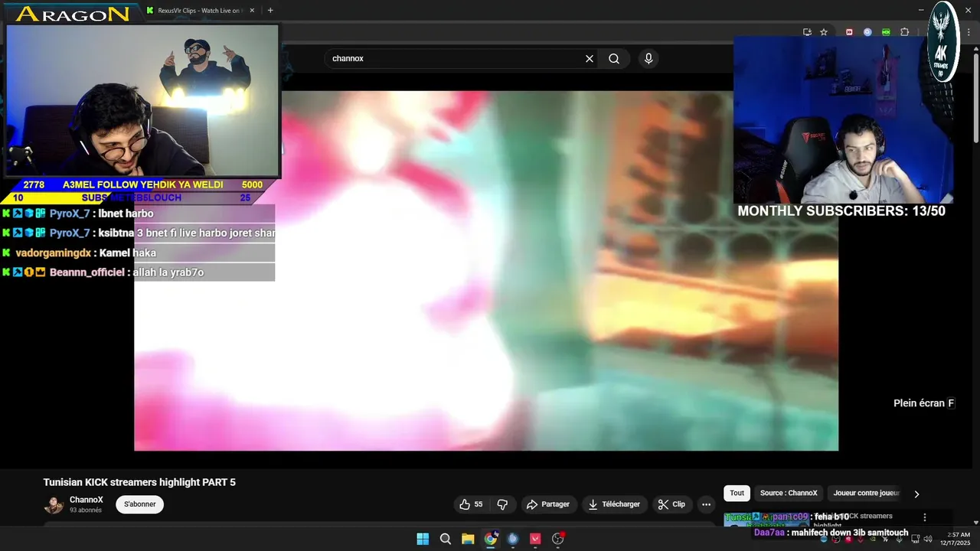Screen dimensions: 980x551
Task: Select the Source : ChannoX chip
Action: 789,493
